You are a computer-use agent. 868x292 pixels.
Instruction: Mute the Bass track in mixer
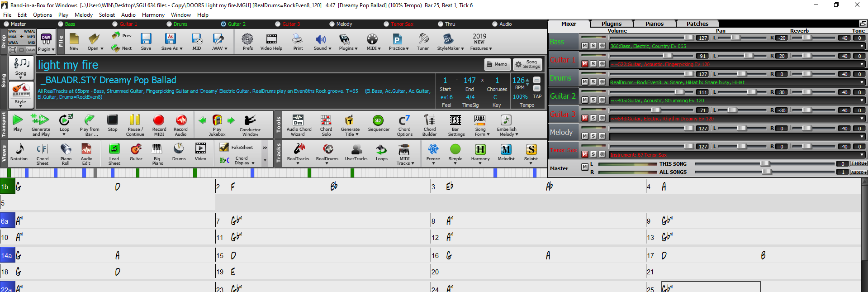(x=585, y=46)
